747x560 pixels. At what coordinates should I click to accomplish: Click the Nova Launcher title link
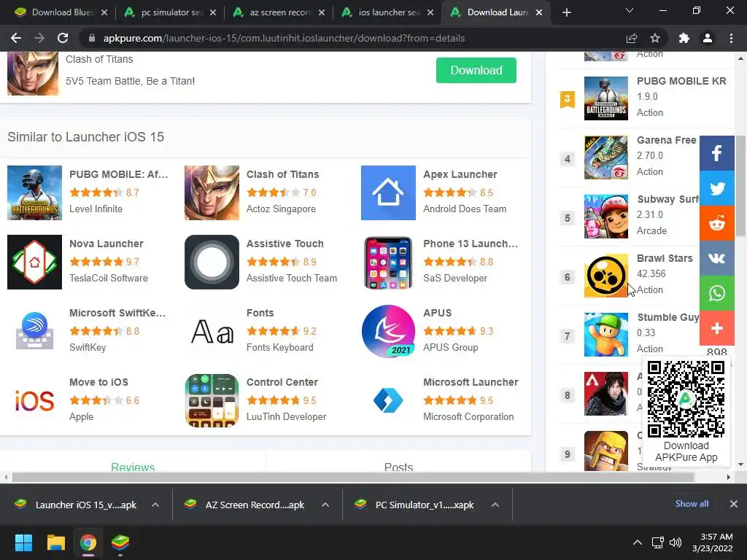(107, 244)
